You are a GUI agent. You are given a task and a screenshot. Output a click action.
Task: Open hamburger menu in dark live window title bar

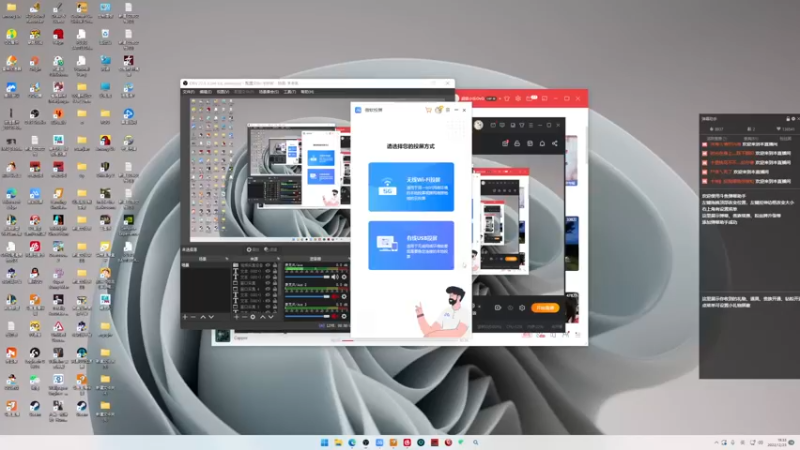[531, 125]
